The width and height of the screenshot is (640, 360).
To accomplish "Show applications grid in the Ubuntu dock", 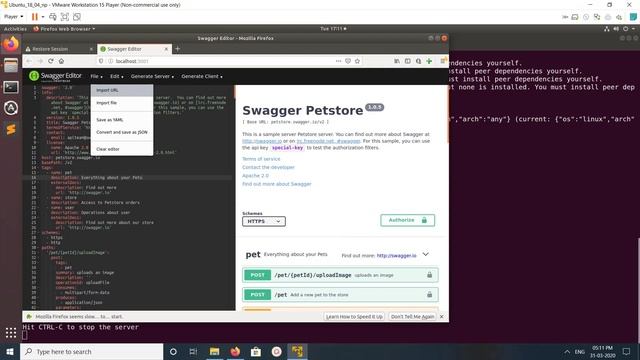I will pos(11,333).
